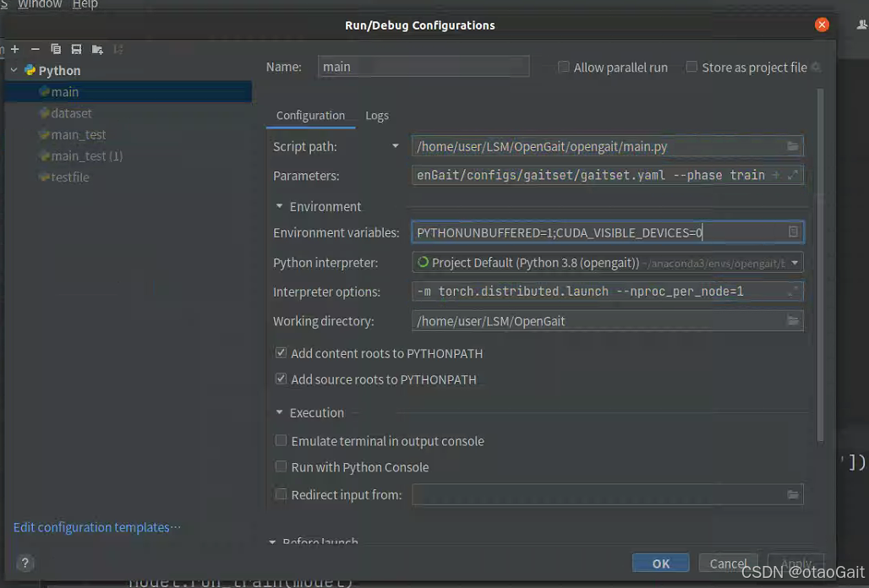This screenshot has width=869, height=588.
Task: Click the OK button
Action: pyautogui.click(x=660, y=563)
